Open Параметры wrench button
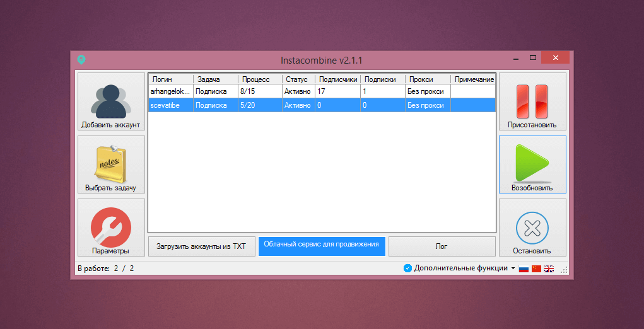 [111, 228]
